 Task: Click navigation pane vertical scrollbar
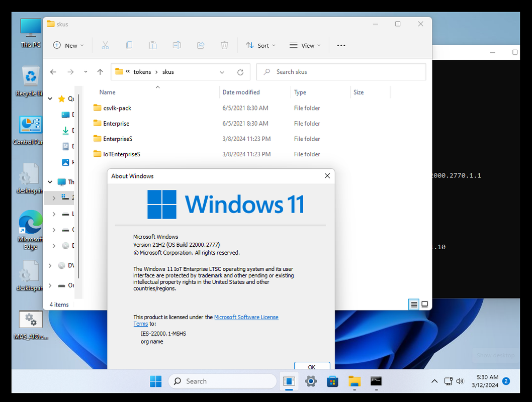click(79, 186)
